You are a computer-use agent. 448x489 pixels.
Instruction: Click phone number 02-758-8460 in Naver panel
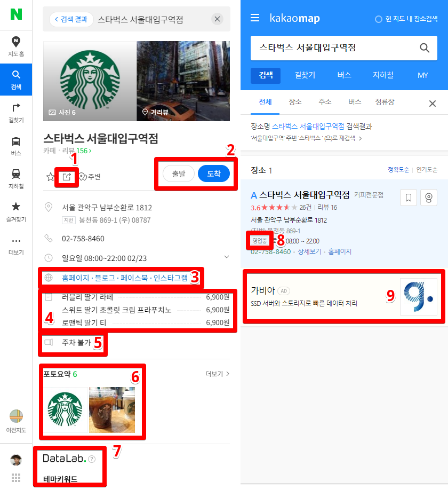point(83,239)
